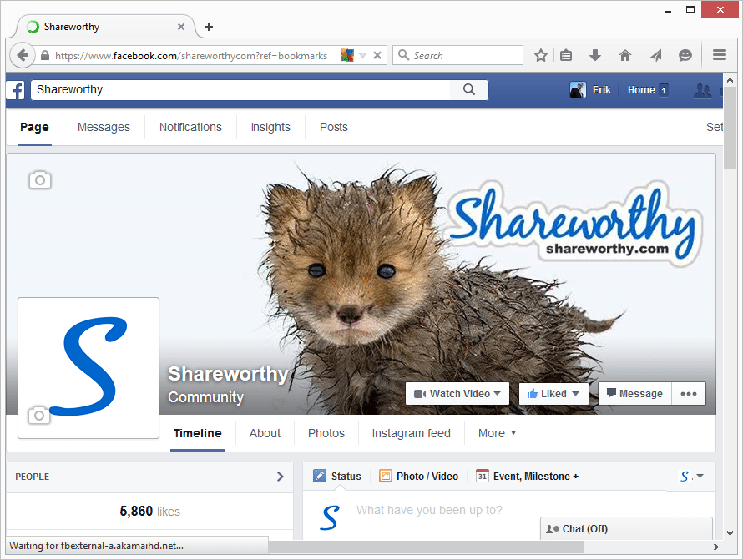
Task: Click the camera icon on profile picture
Action: coord(39,415)
